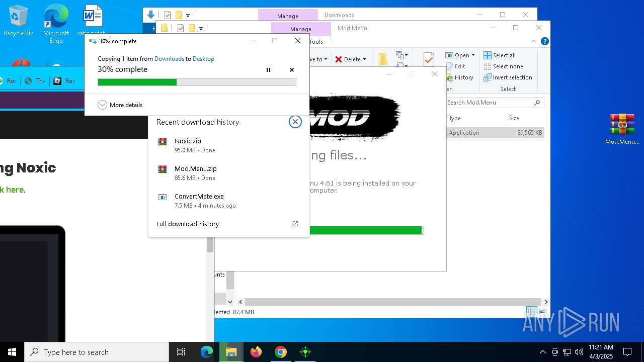Viewport: 644px width, 362px height.
Task: Click the green 'k here' link on webpage
Action: pos(12,190)
